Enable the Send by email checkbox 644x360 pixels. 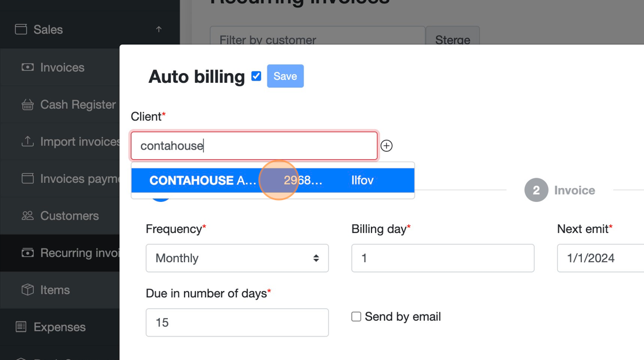click(x=356, y=317)
